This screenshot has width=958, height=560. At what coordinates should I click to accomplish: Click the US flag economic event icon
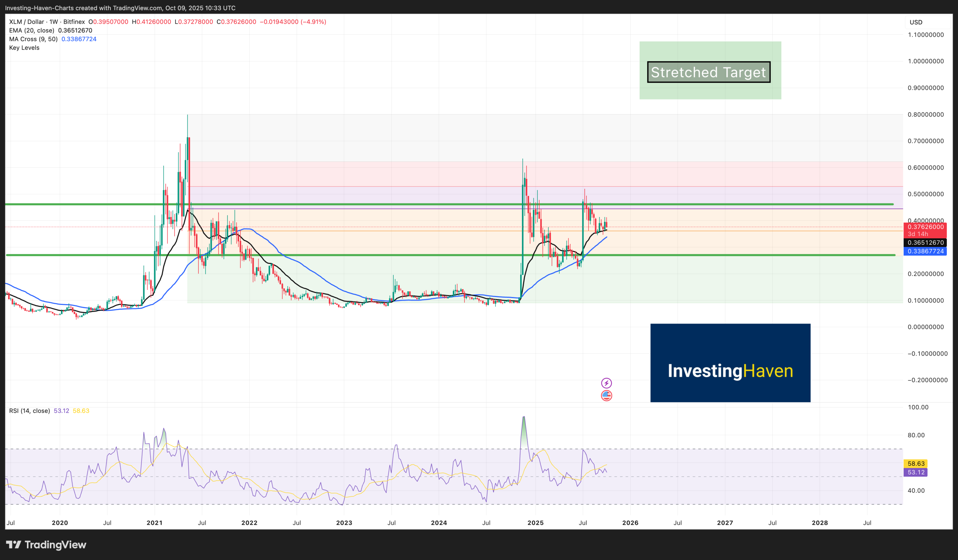point(607,395)
